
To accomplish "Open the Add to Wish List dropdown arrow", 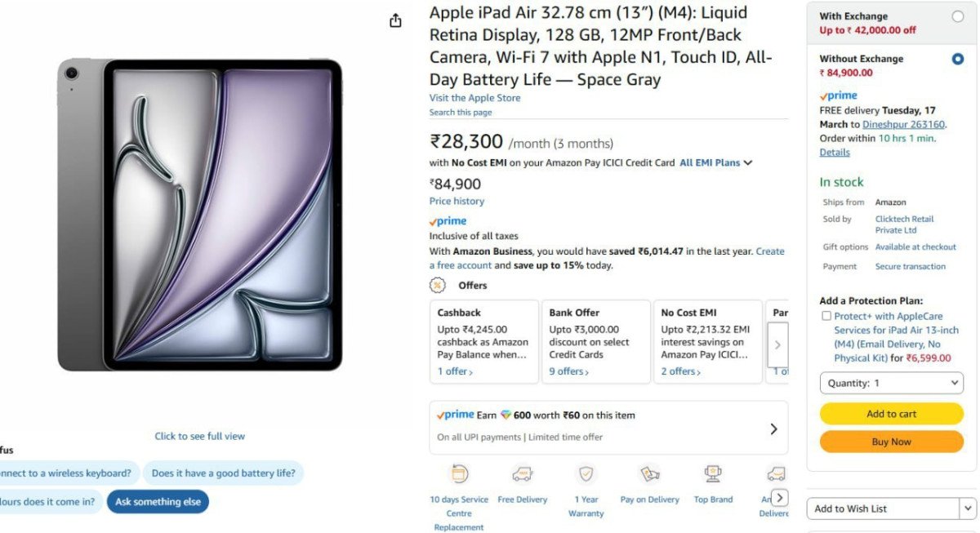I will tap(967, 508).
